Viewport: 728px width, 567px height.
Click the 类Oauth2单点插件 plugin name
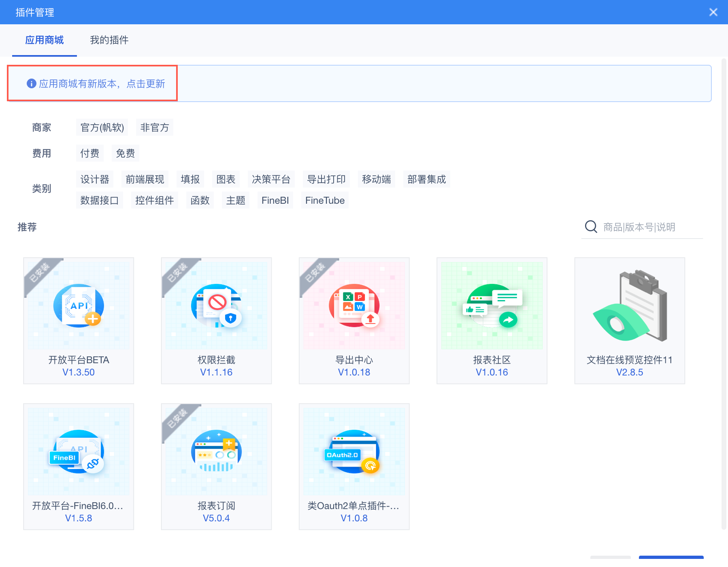[x=353, y=506]
